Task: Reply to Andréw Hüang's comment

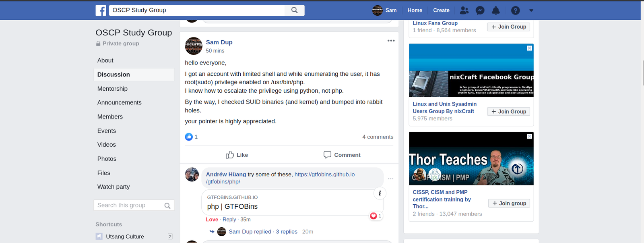Action: (229, 220)
